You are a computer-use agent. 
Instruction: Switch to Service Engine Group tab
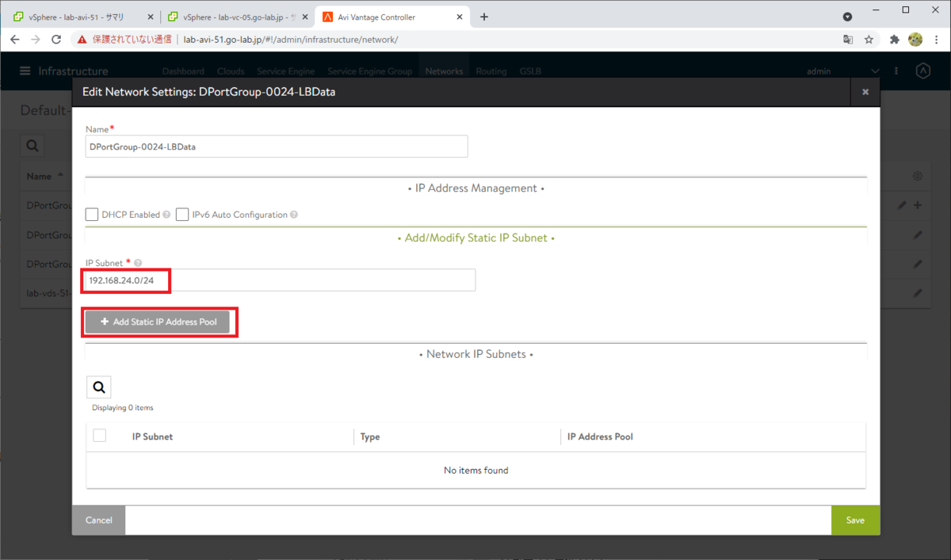(369, 71)
